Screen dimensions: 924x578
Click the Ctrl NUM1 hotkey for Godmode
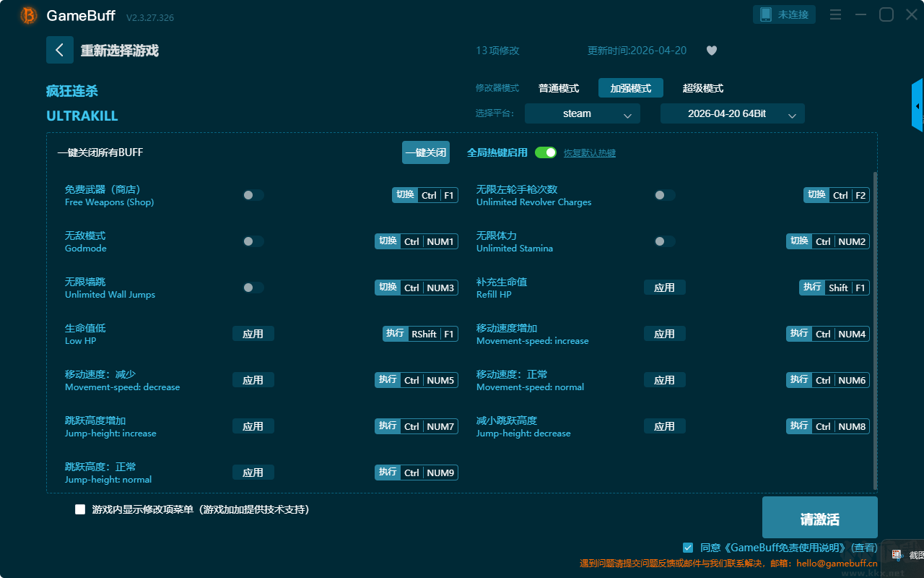(x=417, y=241)
